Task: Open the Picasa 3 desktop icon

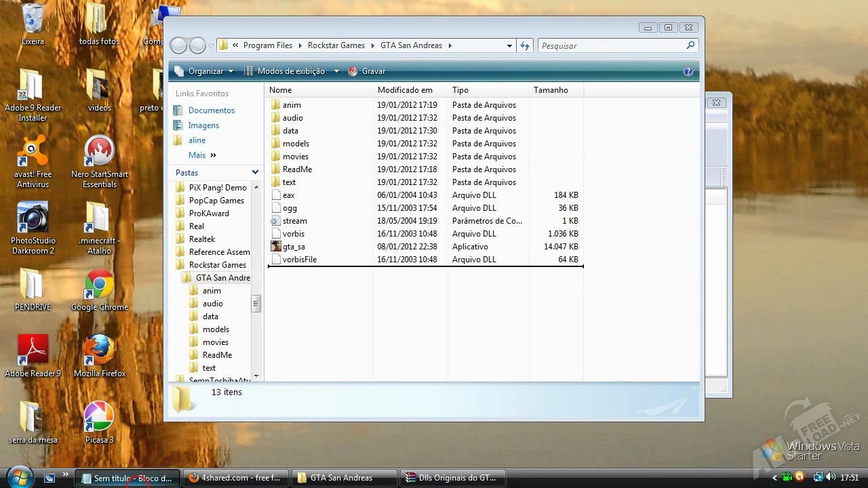Action: point(99,418)
